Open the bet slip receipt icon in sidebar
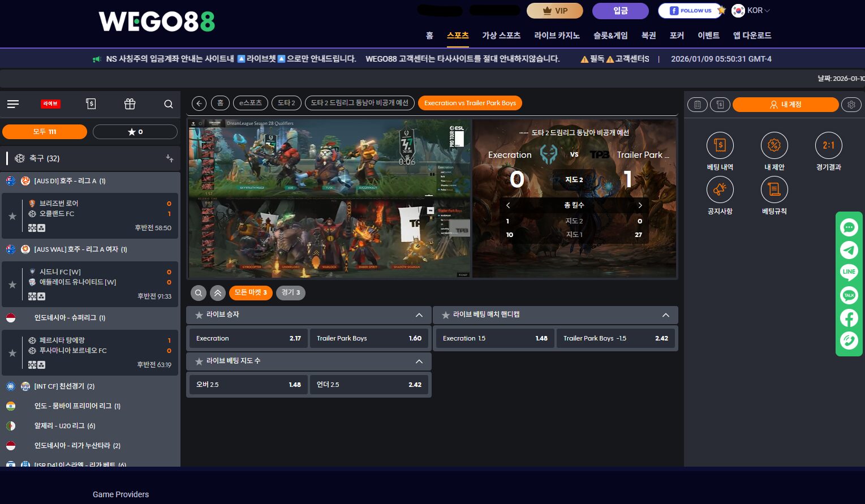Viewport: 865px width, 504px height. (91, 104)
